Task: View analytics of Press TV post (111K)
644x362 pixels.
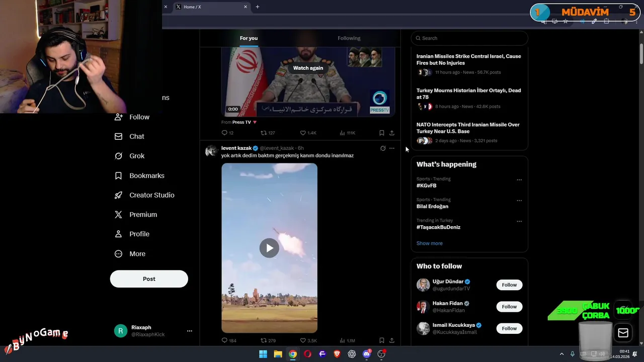Action: pos(347,133)
